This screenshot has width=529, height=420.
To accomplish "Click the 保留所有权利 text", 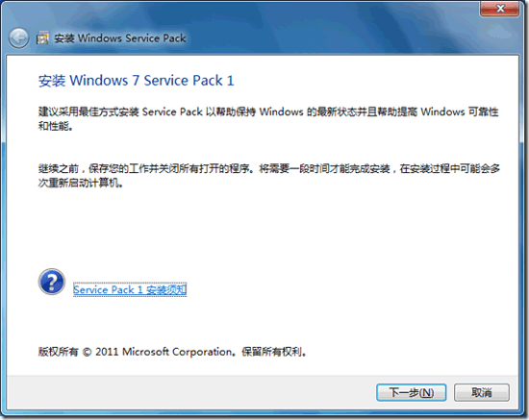I will tap(271, 352).
